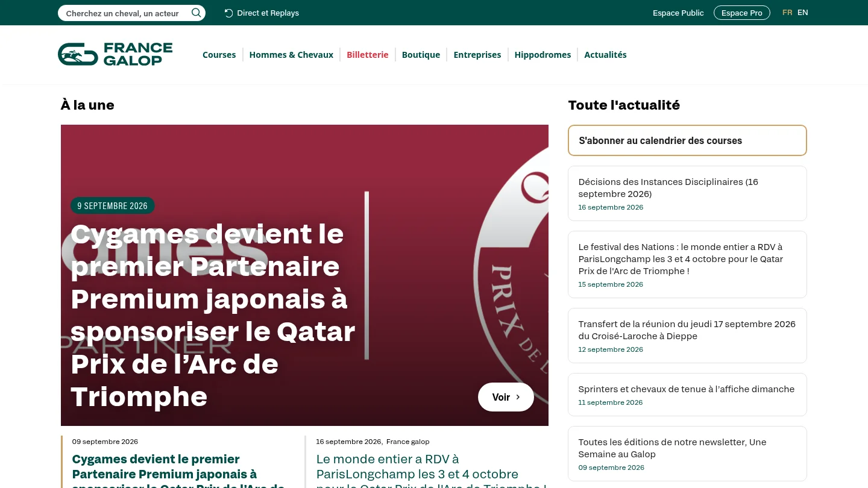The width and height of the screenshot is (868, 488).
Task: Open Sprinters et chevaux de tenue article
Action: [x=687, y=395]
